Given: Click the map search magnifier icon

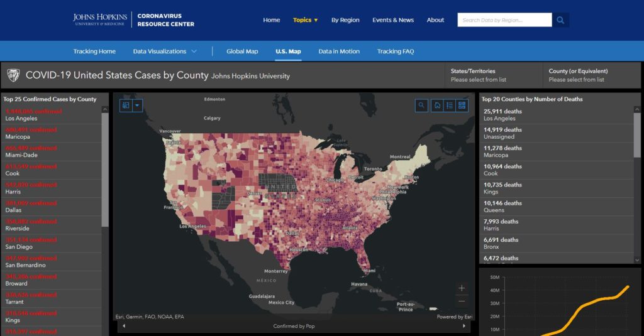Looking at the screenshot, I should [421, 106].
